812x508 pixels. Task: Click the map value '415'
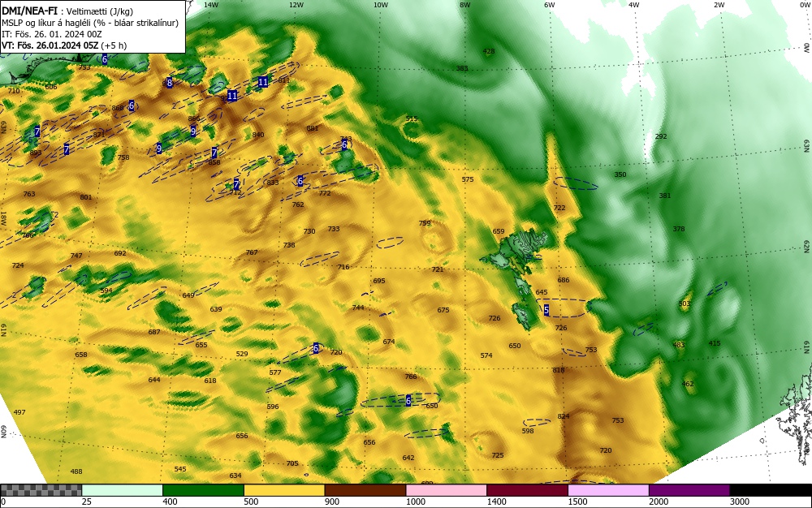tap(714, 343)
